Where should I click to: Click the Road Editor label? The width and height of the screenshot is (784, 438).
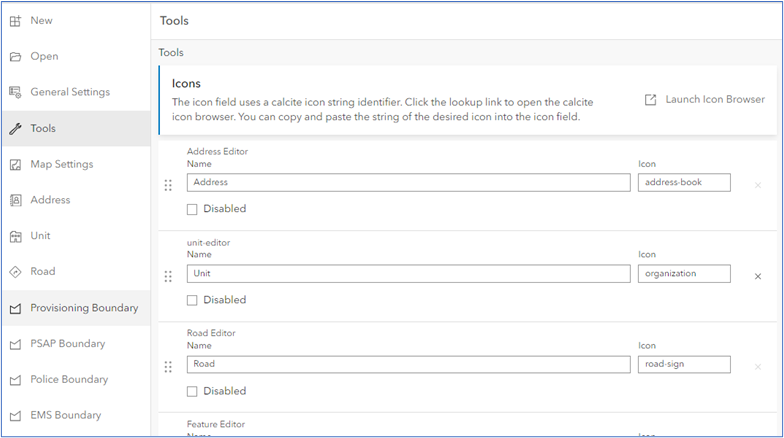pos(211,333)
